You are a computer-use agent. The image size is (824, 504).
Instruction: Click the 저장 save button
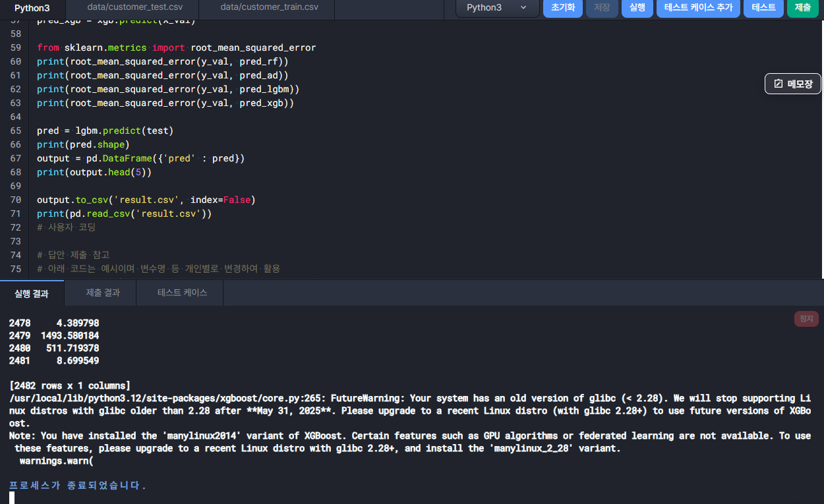coord(602,8)
